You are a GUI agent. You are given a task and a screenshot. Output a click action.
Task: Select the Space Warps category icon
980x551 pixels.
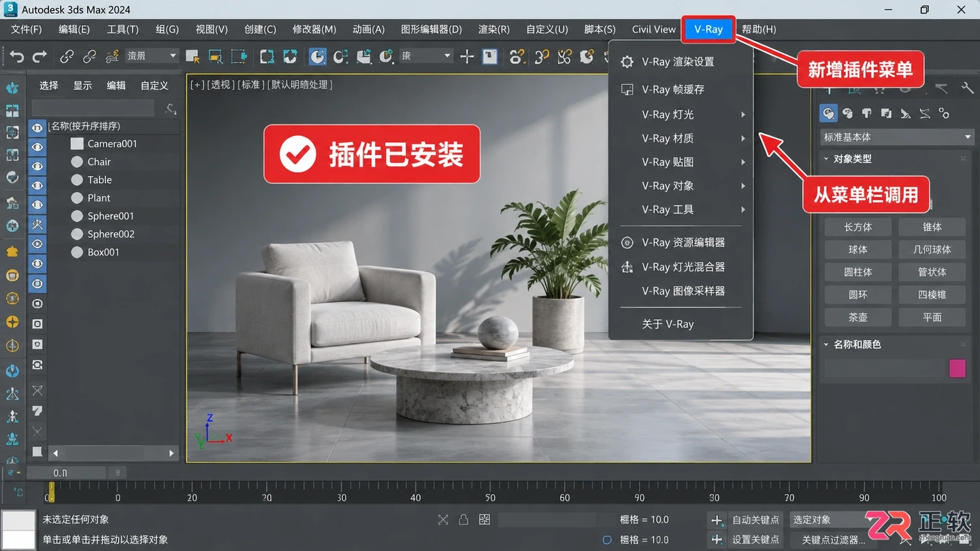[925, 113]
